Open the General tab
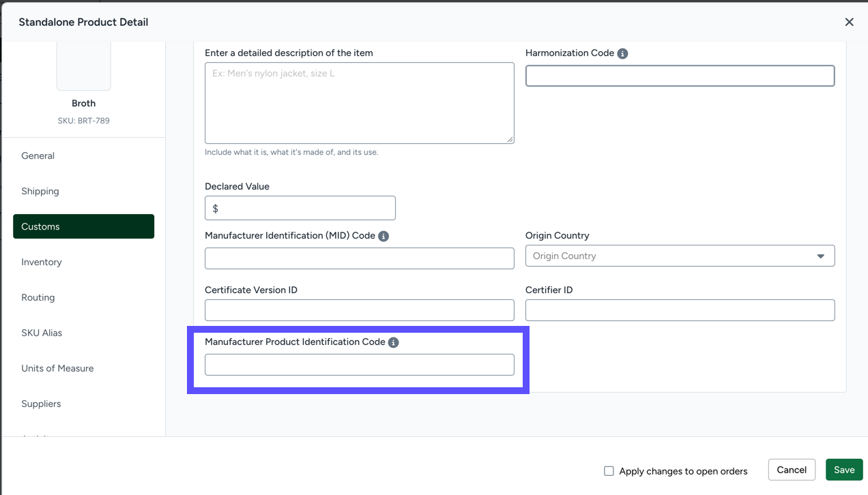The height and width of the screenshot is (495, 868). [83, 155]
